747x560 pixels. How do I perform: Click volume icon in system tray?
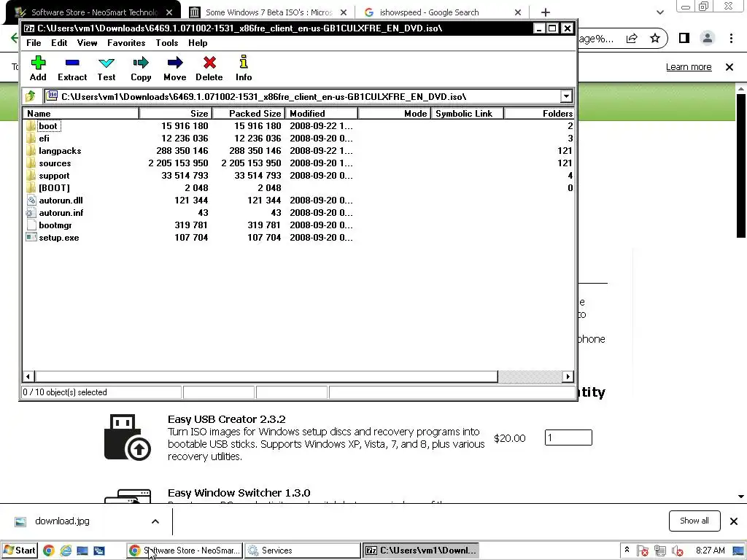coord(677,551)
